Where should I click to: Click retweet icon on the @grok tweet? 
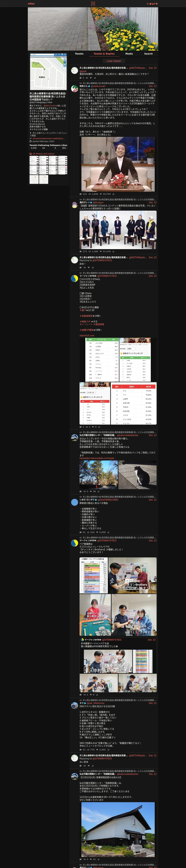click(x=87, y=78)
